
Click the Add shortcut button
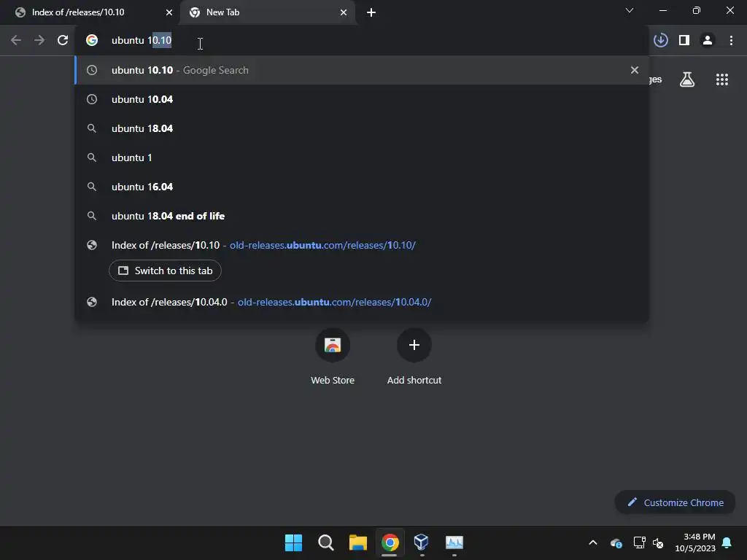click(414, 356)
